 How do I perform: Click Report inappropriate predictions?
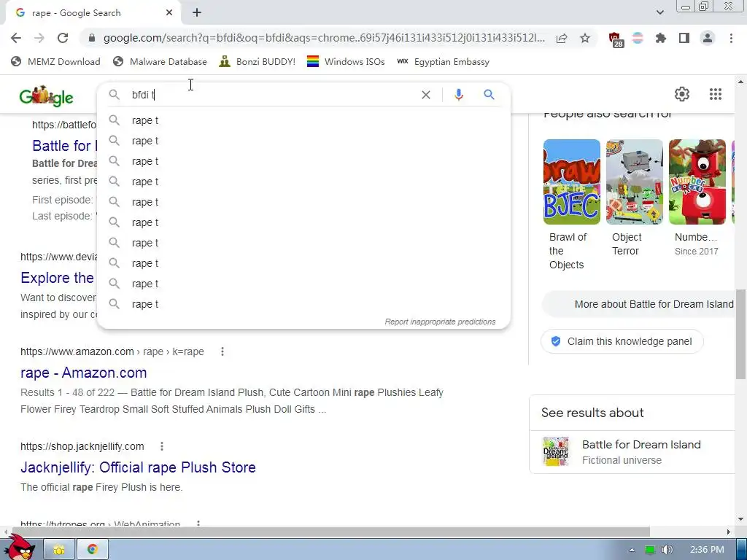[x=440, y=322]
